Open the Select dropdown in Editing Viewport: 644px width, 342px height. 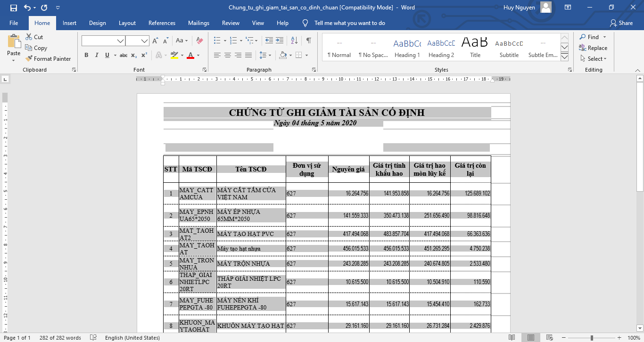coord(593,59)
